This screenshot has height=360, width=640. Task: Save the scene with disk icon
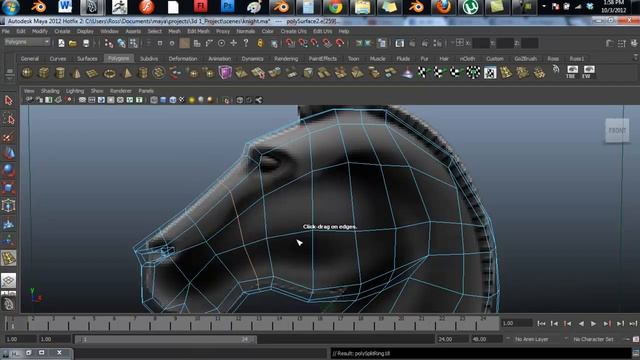(x=86, y=43)
